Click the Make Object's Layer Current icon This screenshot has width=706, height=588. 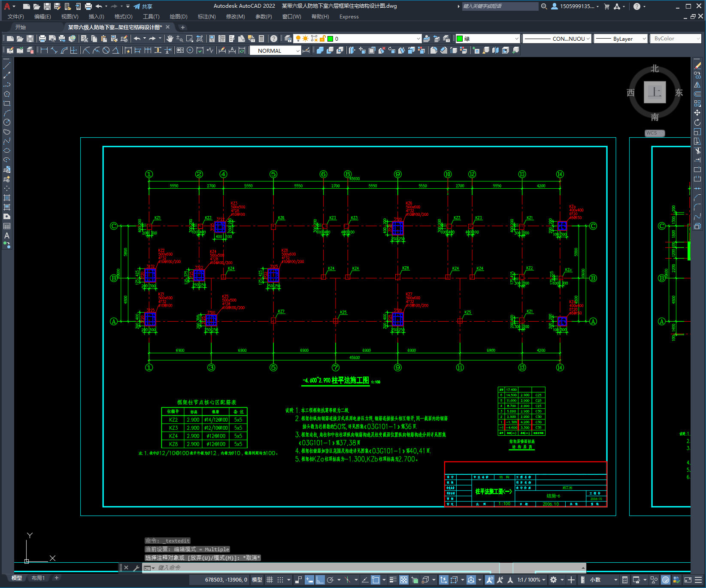coord(427,39)
